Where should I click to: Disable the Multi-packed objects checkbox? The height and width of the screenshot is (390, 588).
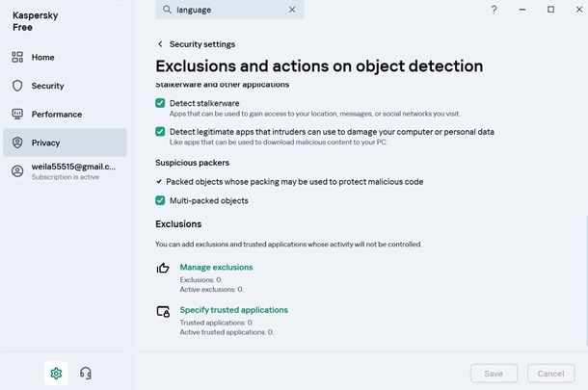pyautogui.click(x=161, y=200)
